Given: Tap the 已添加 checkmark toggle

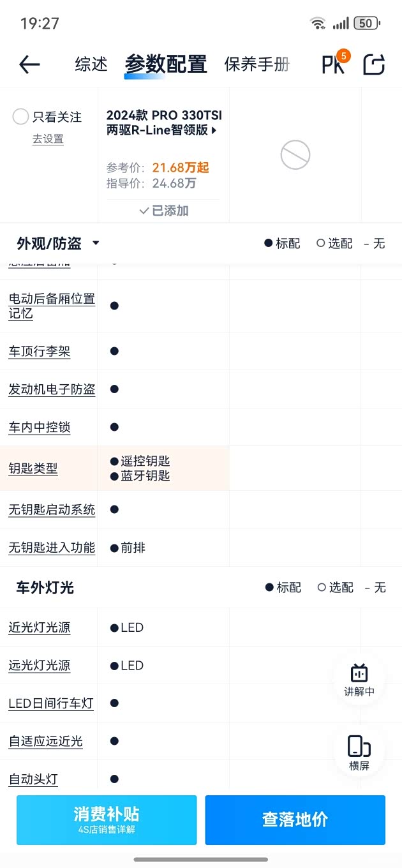Looking at the screenshot, I should coord(164,211).
